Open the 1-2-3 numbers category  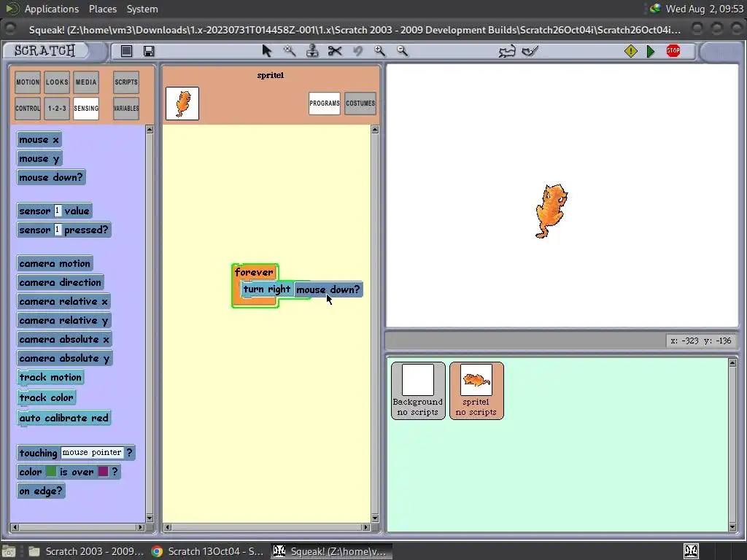57,109
